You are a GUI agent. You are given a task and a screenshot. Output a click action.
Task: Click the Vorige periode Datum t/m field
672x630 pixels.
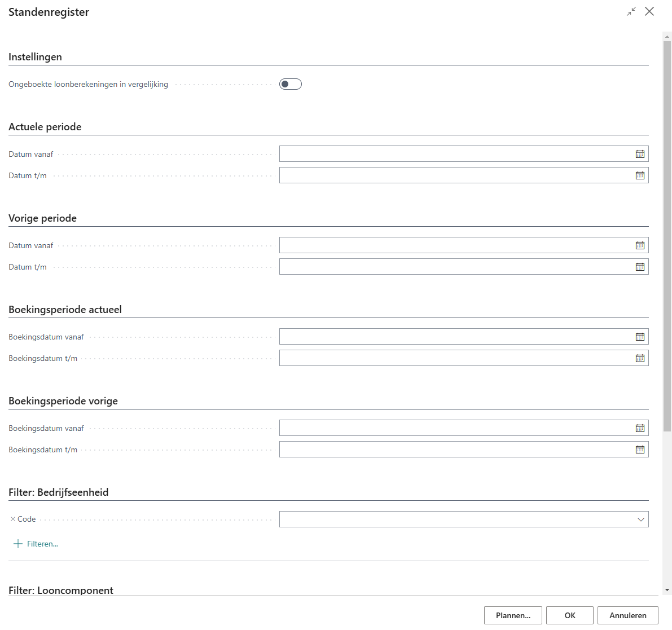click(x=454, y=267)
